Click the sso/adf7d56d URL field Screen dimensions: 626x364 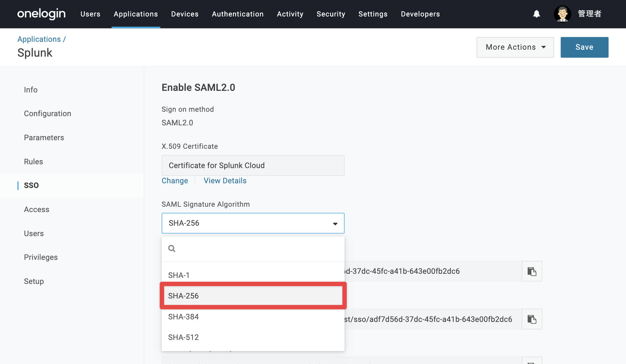coord(433,319)
